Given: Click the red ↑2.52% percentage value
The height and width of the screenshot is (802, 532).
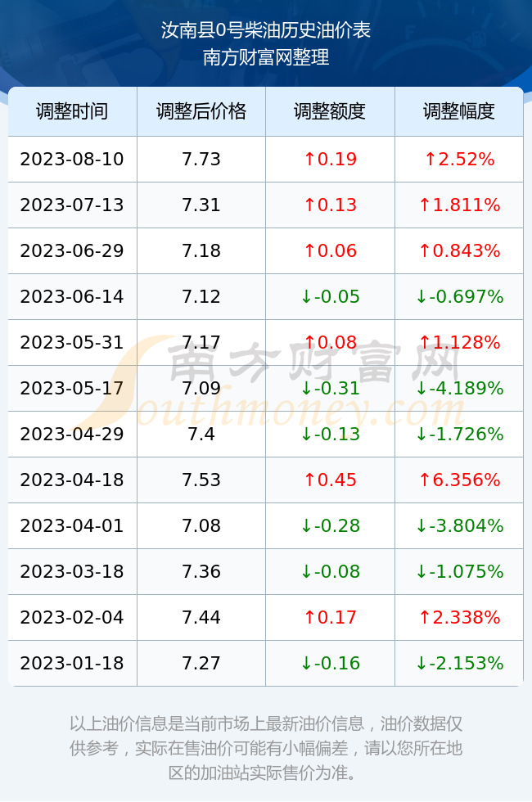Looking at the screenshot, I should click(459, 159).
